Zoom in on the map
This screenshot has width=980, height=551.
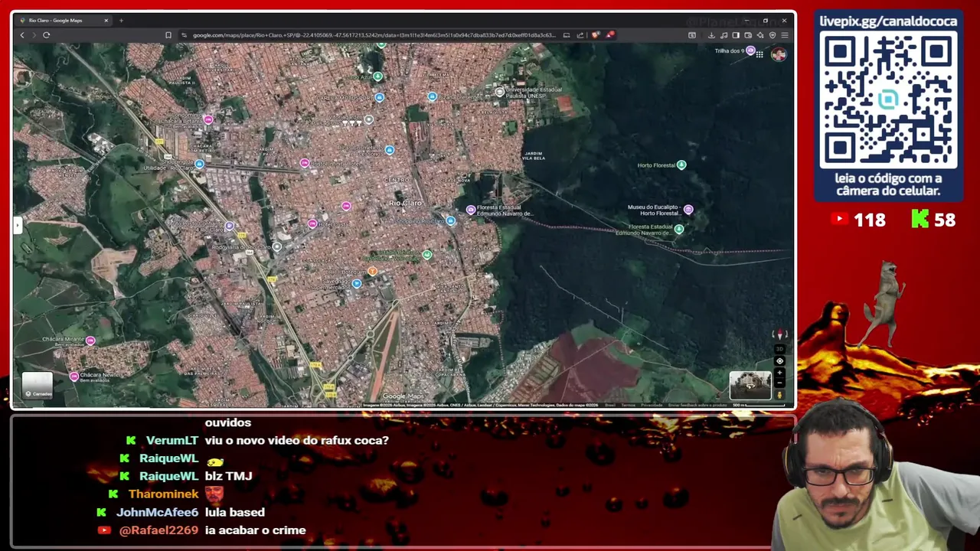coord(780,373)
